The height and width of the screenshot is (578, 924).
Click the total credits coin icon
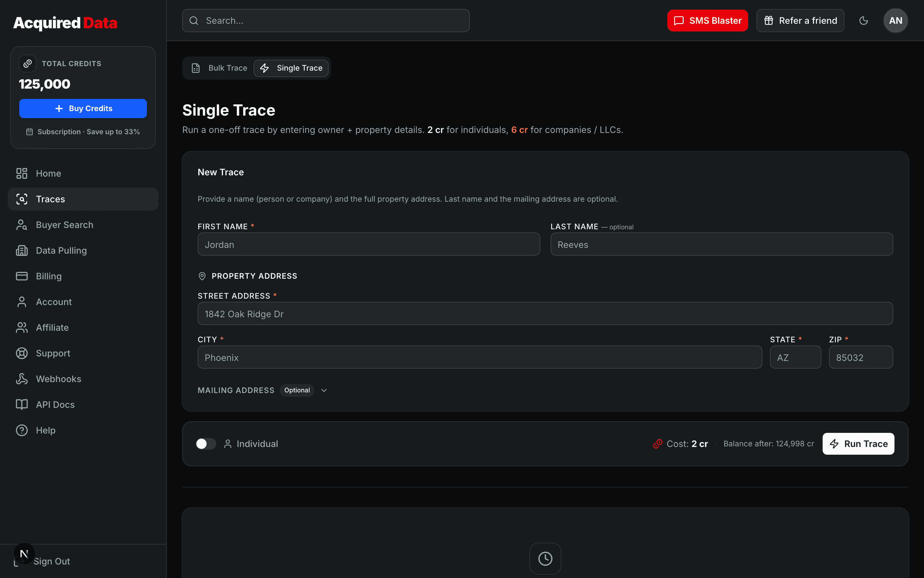pyautogui.click(x=28, y=64)
